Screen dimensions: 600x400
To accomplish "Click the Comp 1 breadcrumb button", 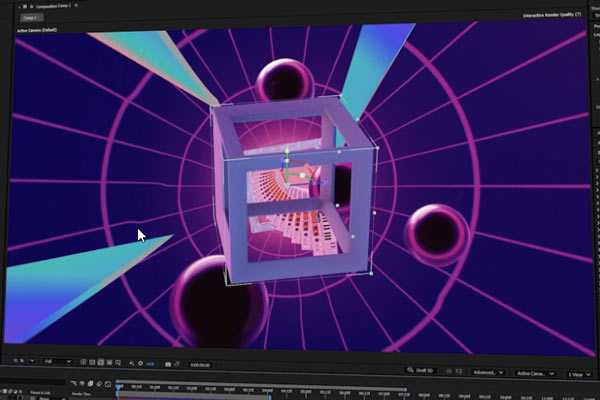I will [31, 18].
